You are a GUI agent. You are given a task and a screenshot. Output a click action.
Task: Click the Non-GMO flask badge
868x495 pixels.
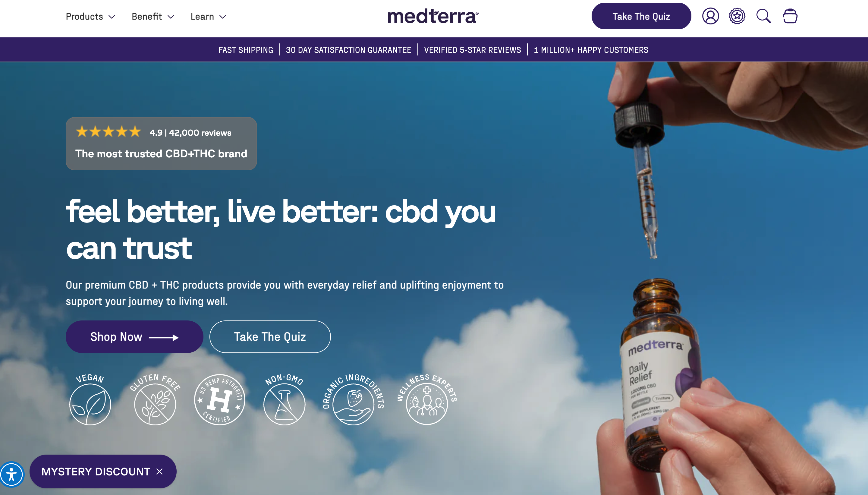click(285, 399)
